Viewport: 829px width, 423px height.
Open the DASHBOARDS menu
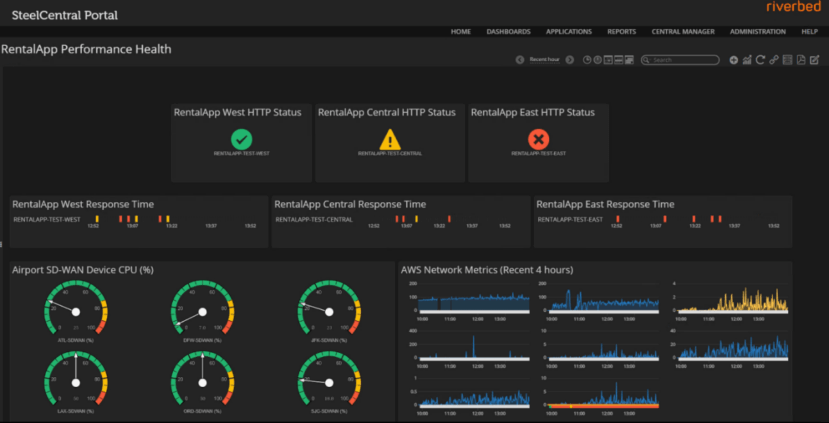point(509,32)
